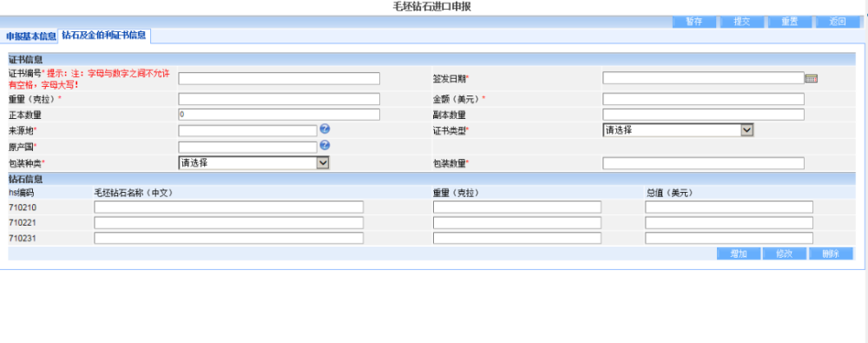Click the 副本数量 input field
The height and width of the screenshot is (343, 868).
click(x=703, y=115)
